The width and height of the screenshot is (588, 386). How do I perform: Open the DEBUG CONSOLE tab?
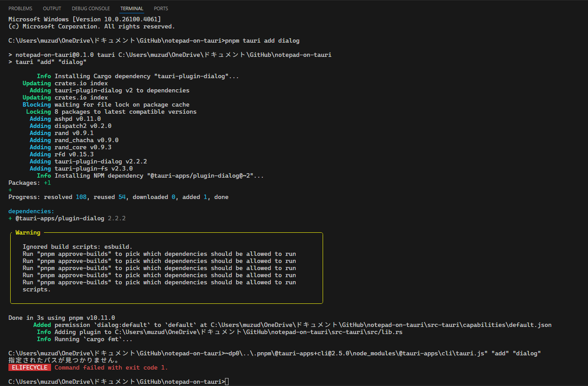tap(91, 8)
